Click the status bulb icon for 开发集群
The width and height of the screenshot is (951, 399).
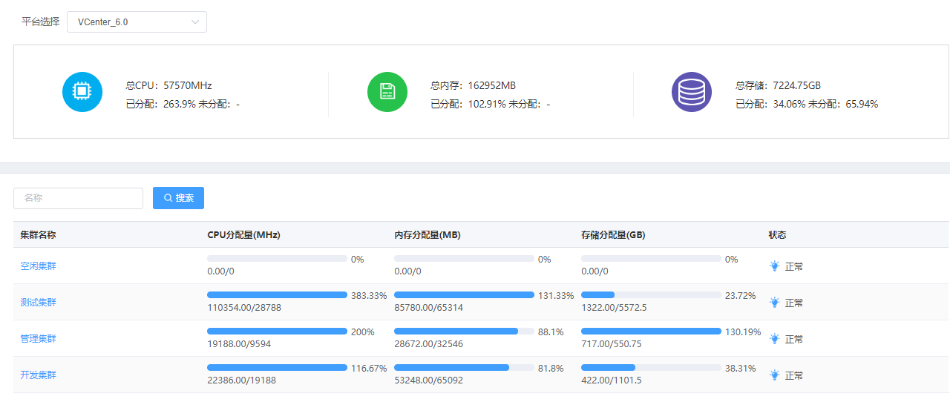[x=774, y=375]
